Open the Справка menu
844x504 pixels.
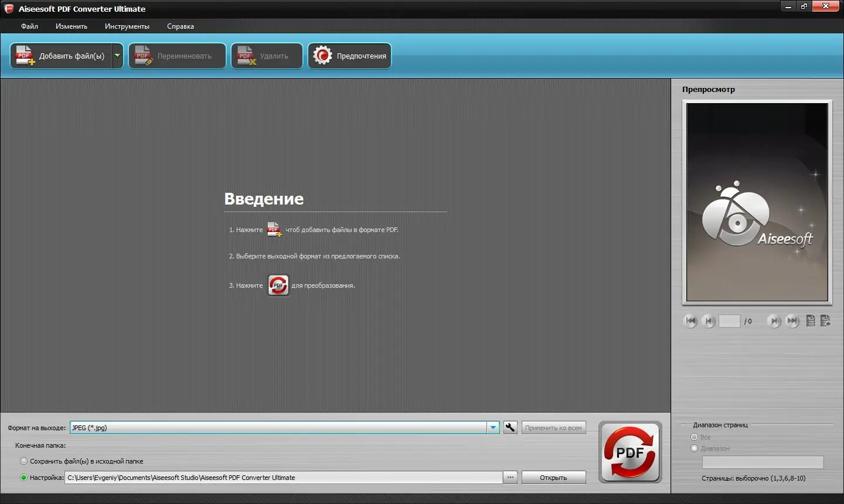point(181,26)
